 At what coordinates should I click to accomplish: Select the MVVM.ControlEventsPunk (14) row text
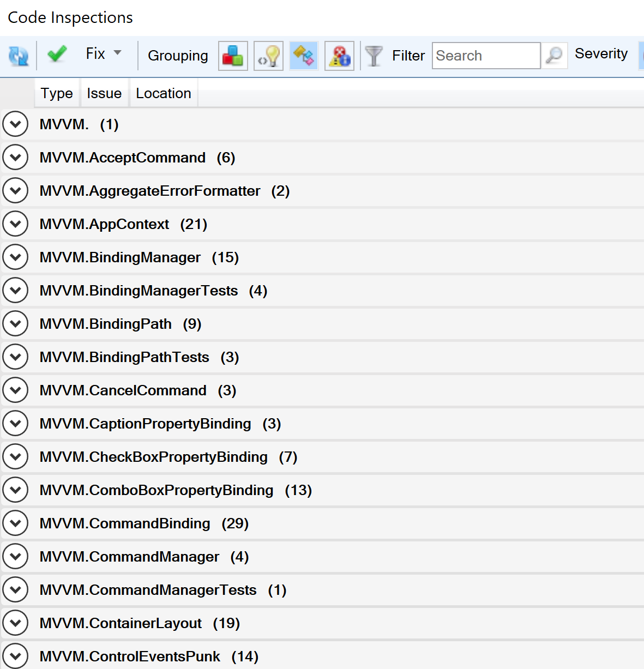(x=149, y=656)
